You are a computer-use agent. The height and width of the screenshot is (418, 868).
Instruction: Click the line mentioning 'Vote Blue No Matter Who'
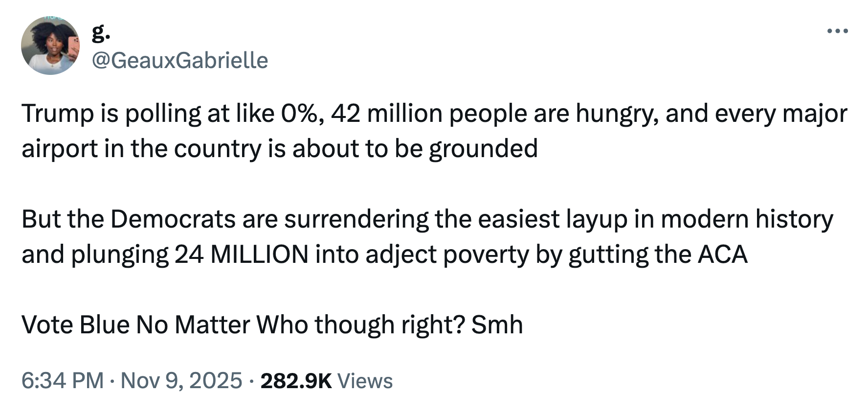point(272,324)
